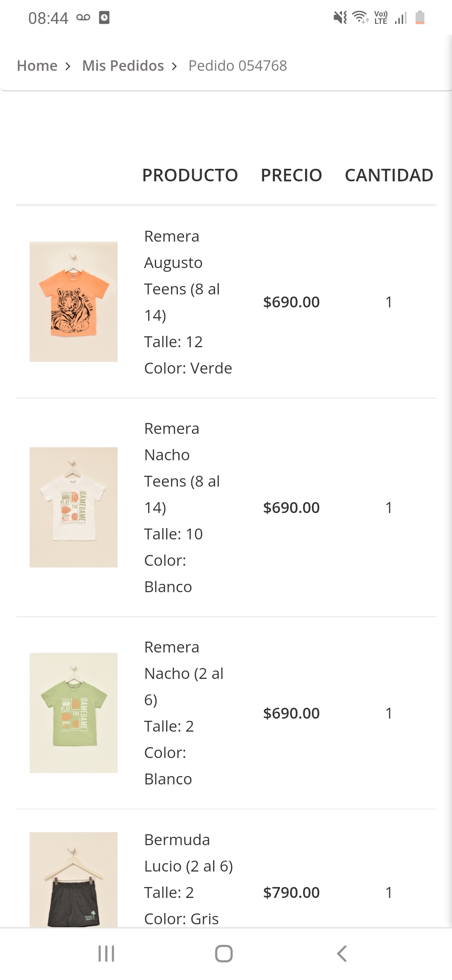Click the PRECIO column header
This screenshot has width=452, height=980.
[x=291, y=175]
